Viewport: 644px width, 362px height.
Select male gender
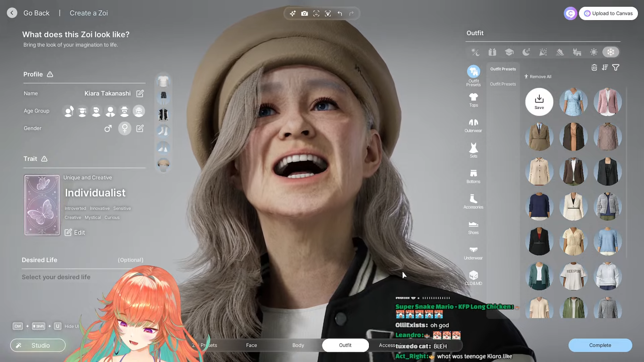tap(108, 128)
